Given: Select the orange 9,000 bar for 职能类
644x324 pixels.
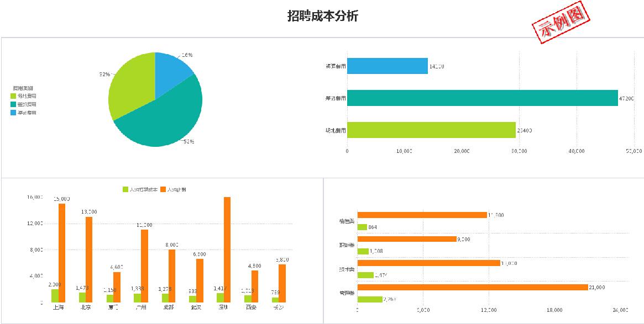Looking at the screenshot, I should 407,239.
